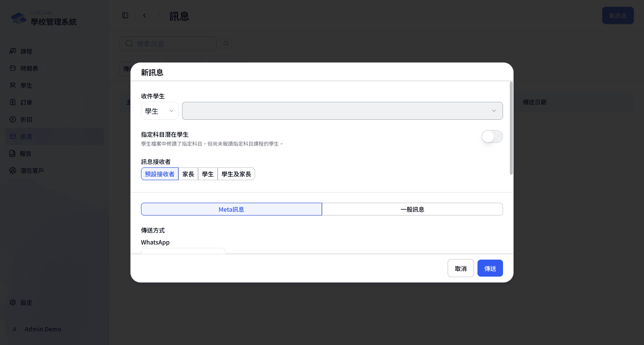Open 報告 reports sidebar icon
The height and width of the screenshot is (345, 644).
tap(13, 153)
